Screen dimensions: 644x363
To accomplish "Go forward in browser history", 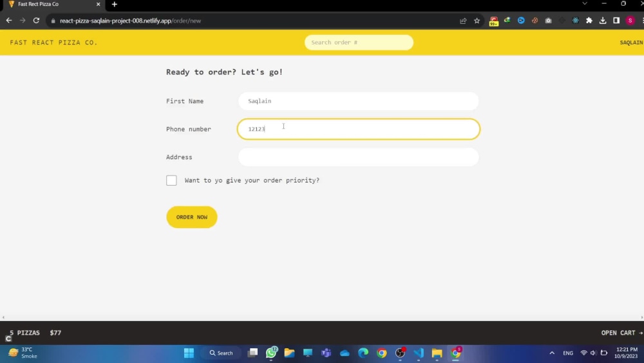I will 23,21.
